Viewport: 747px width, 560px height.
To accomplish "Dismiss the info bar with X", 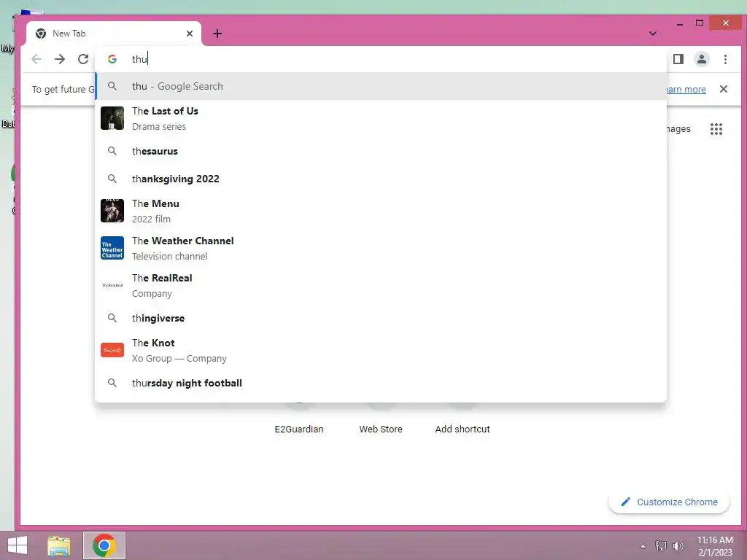I will [723, 89].
